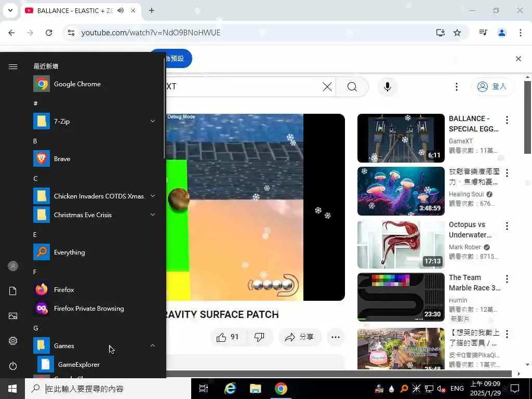This screenshot has height=399, width=532.
Task: Open the user account icon in Start
Action: [x=13, y=266]
